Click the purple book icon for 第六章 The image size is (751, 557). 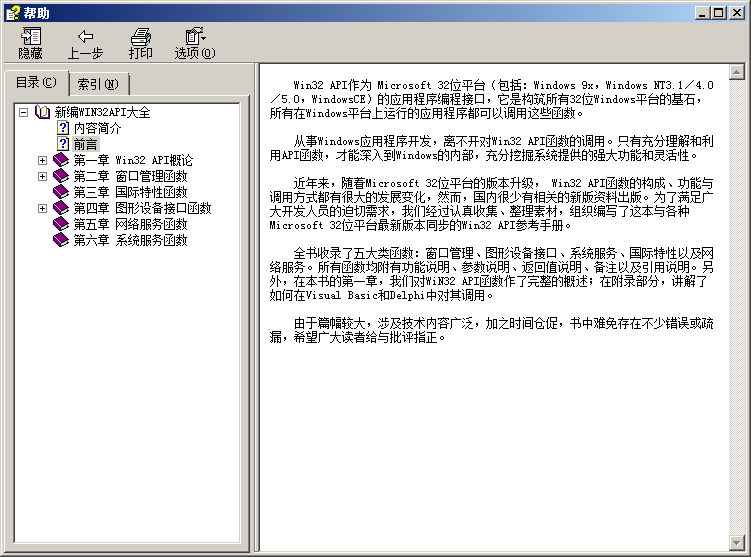click(x=61, y=240)
